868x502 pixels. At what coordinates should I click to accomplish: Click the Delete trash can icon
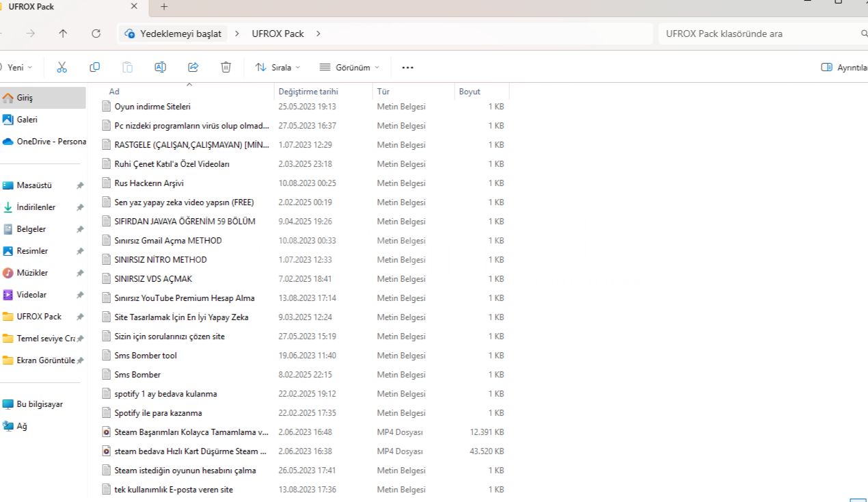click(x=226, y=67)
